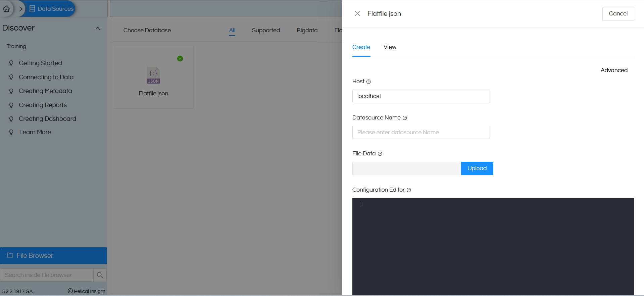The image size is (644, 296).
Task: Click the folder icon in File Browser
Action: click(x=10, y=255)
